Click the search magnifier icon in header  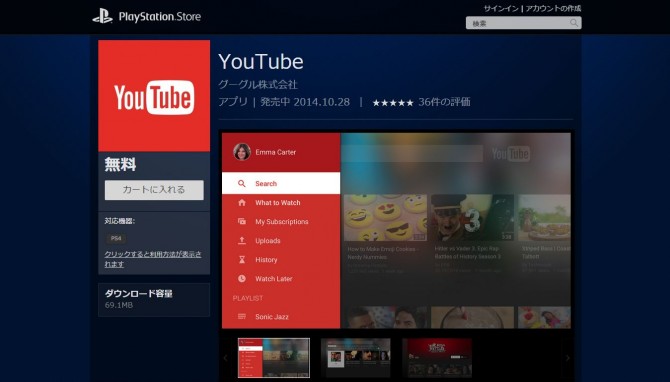(x=574, y=23)
